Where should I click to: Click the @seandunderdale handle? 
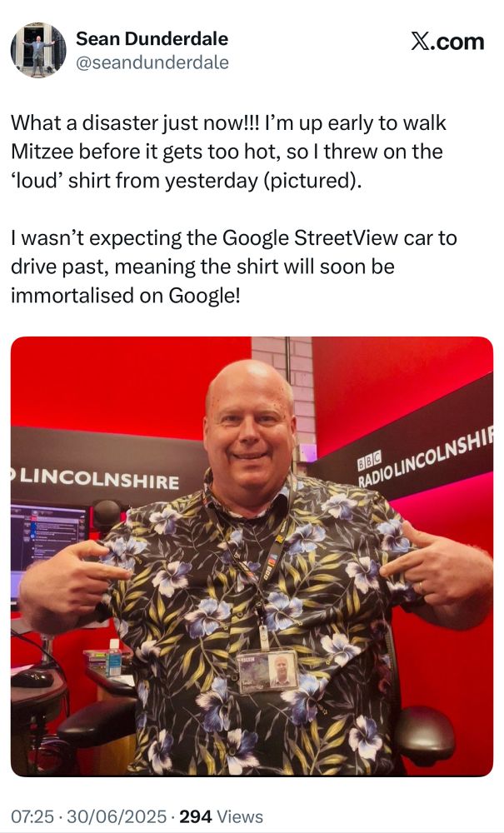(152, 62)
